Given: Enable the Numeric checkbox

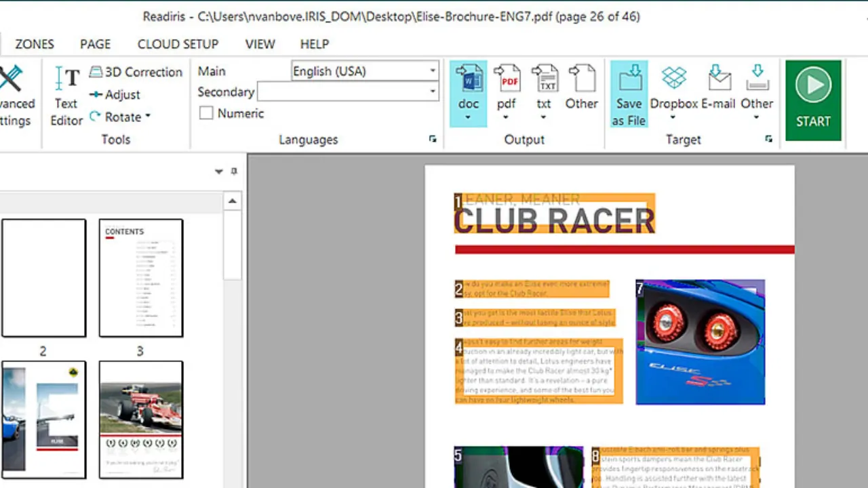Looking at the screenshot, I should pyautogui.click(x=206, y=114).
